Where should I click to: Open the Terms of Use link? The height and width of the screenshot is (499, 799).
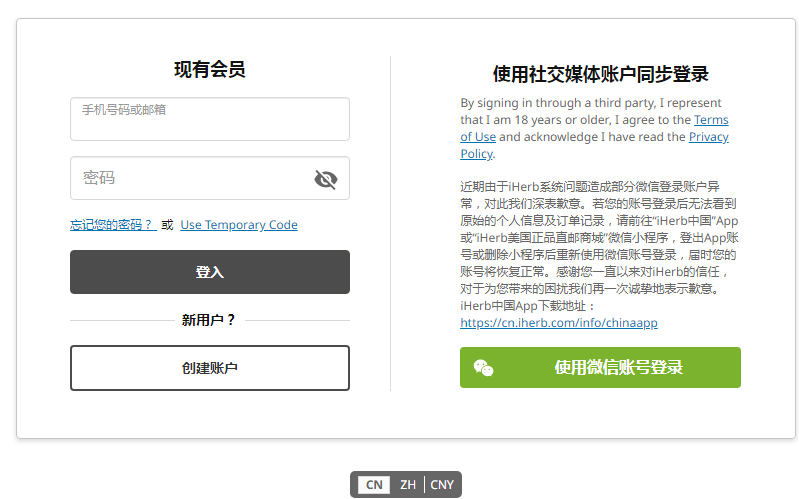(x=478, y=137)
